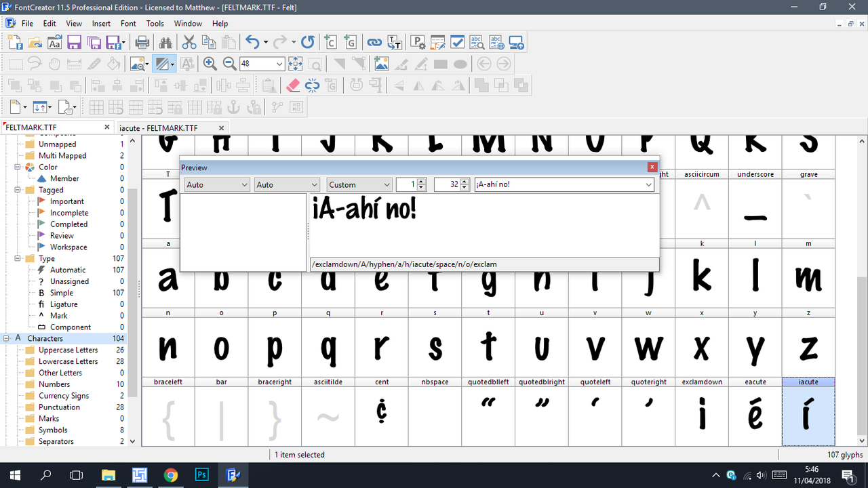Image resolution: width=868 pixels, height=488 pixels.
Task: Click the circular Reload arrow icon
Action: (308, 42)
